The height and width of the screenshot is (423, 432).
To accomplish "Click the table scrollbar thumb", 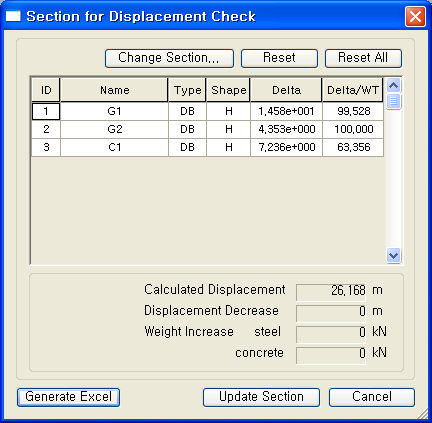I will tap(393, 102).
